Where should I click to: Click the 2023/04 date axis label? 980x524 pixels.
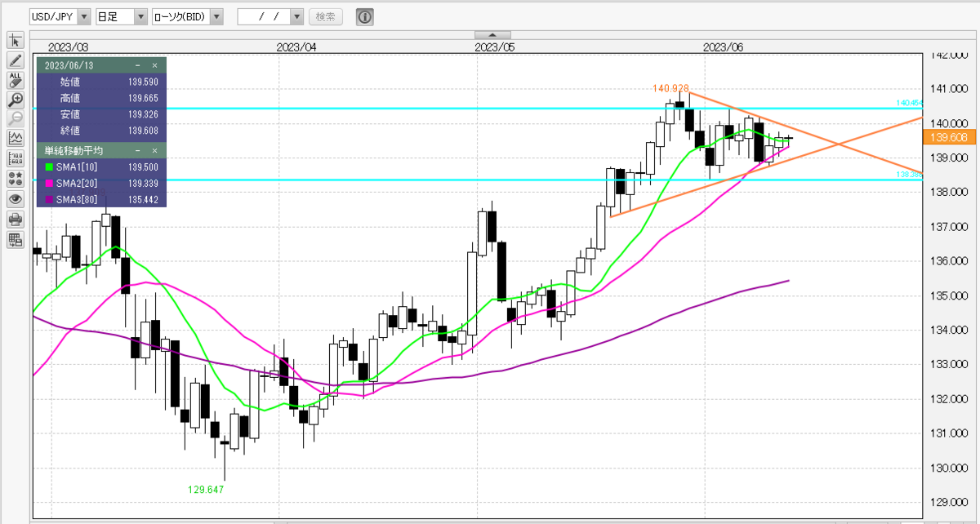[296, 47]
